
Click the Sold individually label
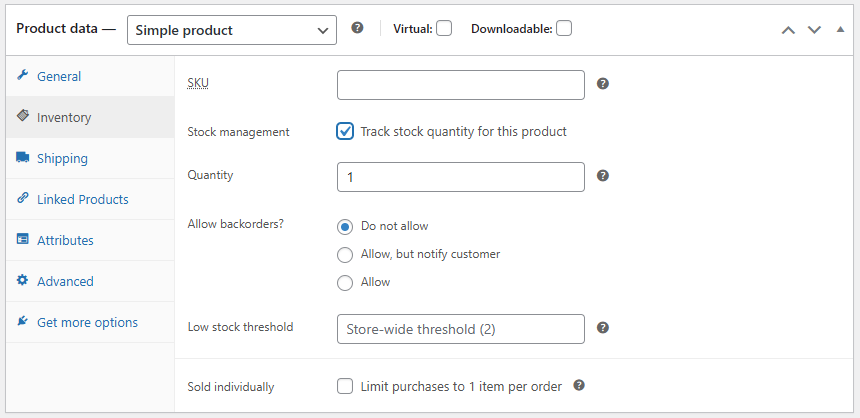[230, 387]
